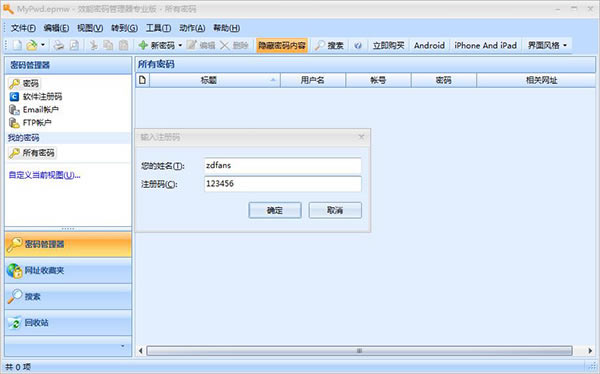Click the horizontal scrollbar right arrow
The image size is (600, 374).
590,351
